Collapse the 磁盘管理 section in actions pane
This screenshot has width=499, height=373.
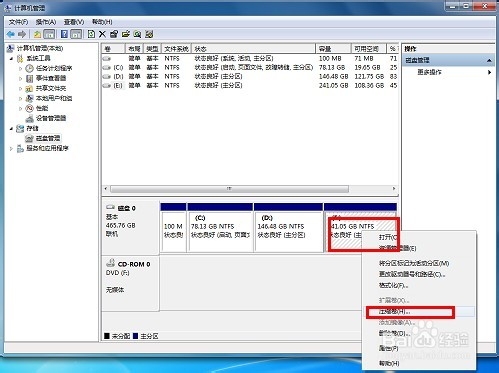[489, 60]
